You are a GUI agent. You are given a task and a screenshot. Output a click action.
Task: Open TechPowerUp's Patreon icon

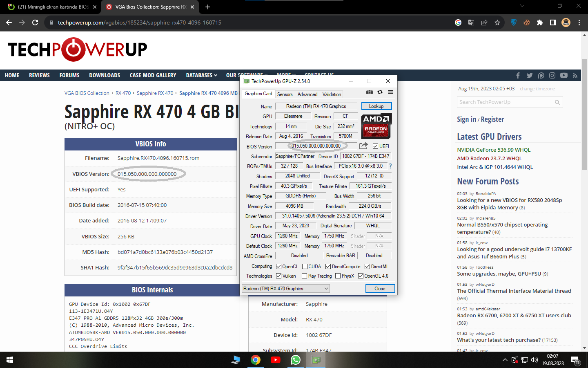541,75
